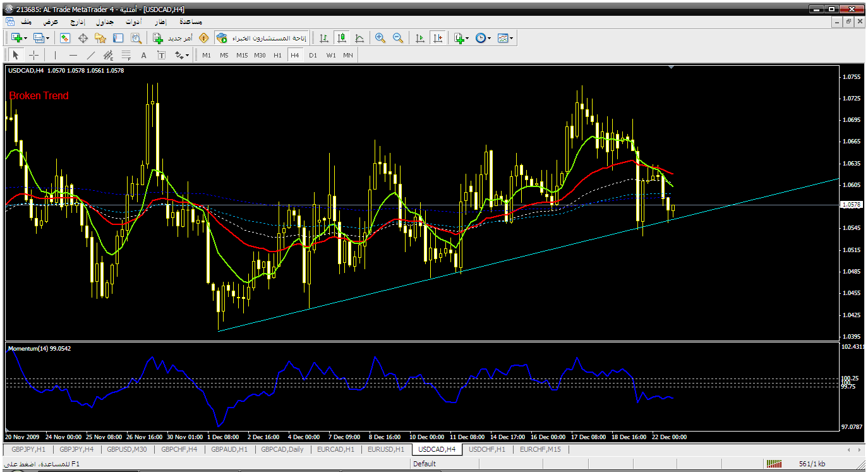
Task: Open the Navigator panel (star folder icon)
Action: click(x=100, y=38)
